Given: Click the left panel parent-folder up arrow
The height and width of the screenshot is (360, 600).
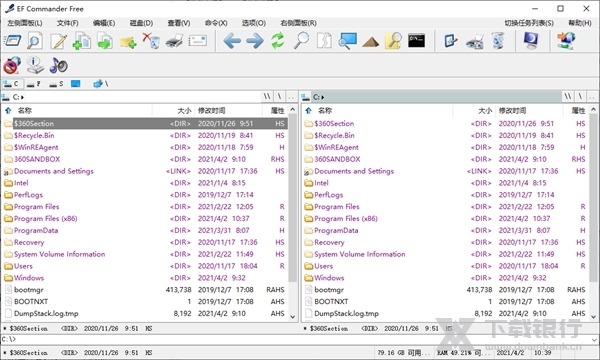Looking at the screenshot, I should (8, 111).
